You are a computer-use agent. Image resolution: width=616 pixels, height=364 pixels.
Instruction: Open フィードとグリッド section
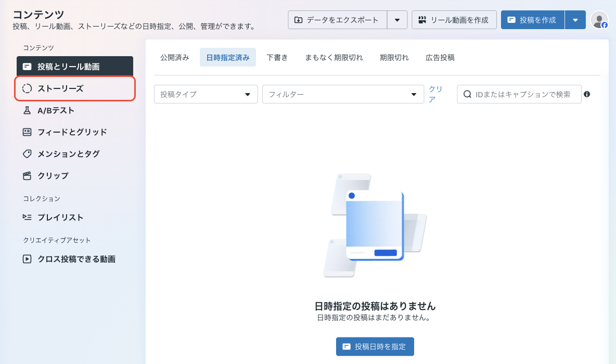pos(74,132)
